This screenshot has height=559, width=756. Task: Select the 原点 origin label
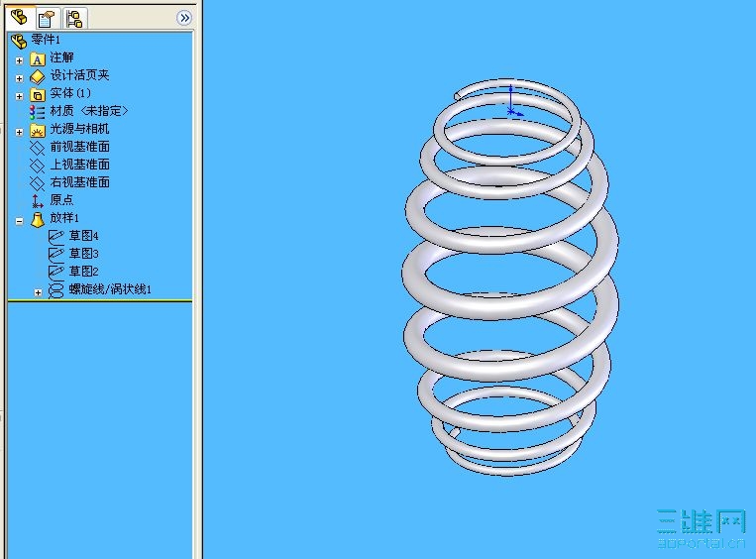pos(61,199)
